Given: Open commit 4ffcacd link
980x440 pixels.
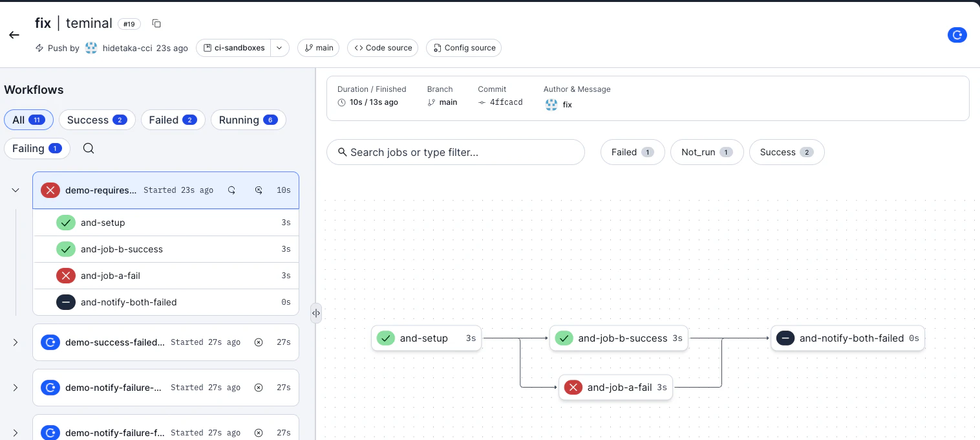Looking at the screenshot, I should (506, 102).
